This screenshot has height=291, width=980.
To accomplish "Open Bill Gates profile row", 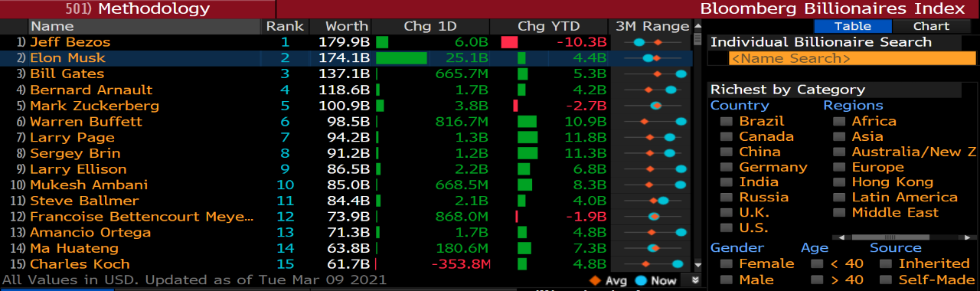I will pos(346,74).
